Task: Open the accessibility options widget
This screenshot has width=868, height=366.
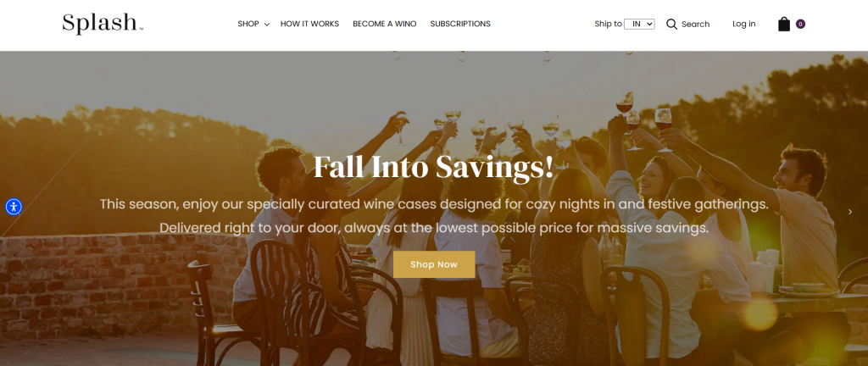Action: (14, 207)
